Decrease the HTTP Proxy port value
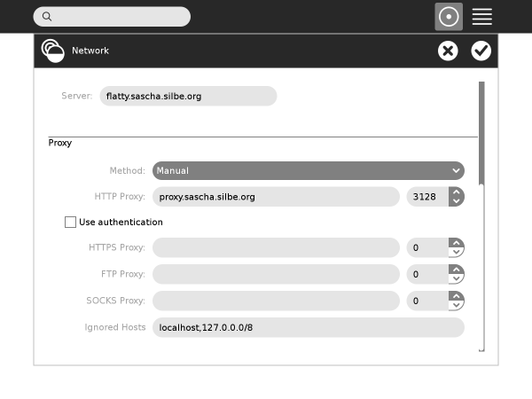The width and height of the screenshot is (532, 399). pyautogui.click(x=456, y=201)
